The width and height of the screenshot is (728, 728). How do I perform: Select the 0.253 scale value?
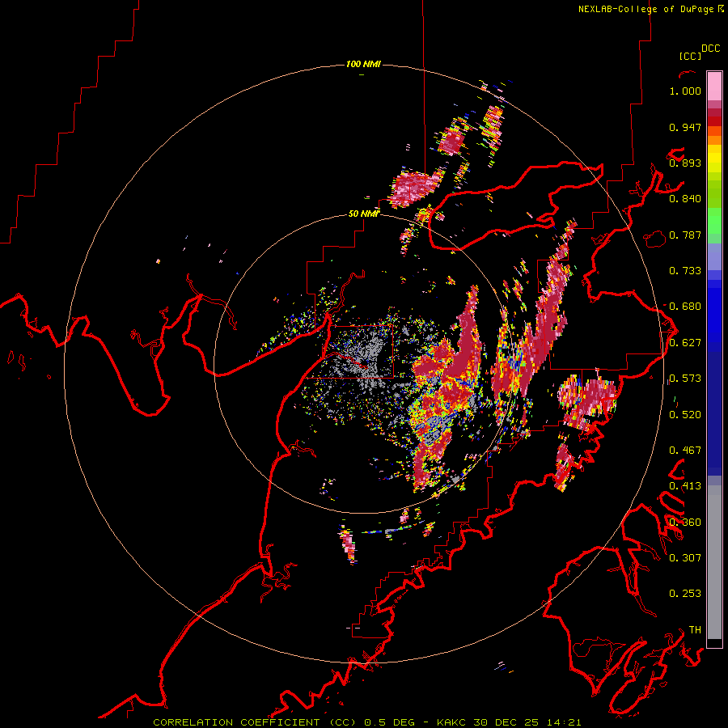click(685, 594)
